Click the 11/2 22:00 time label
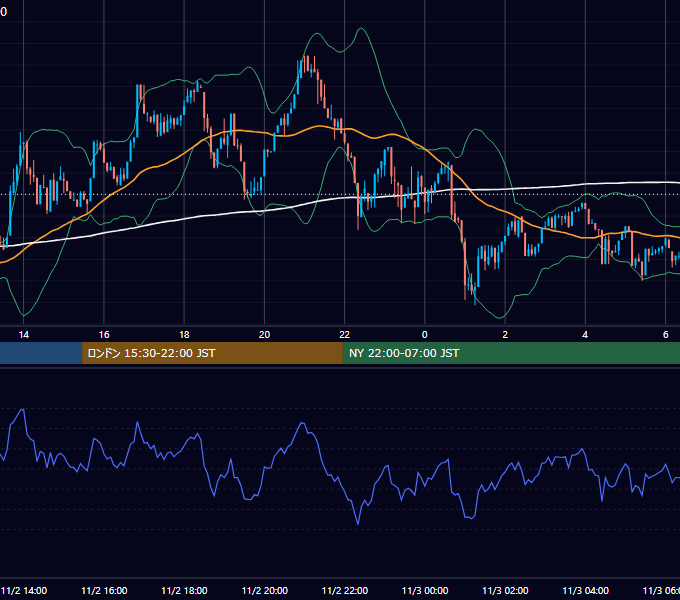680x600 pixels. (x=345, y=590)
